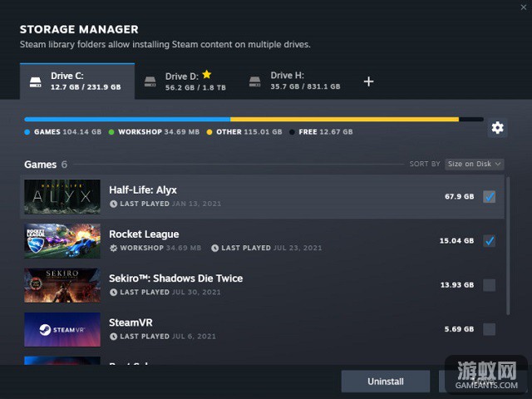Click blue Games segment of storage bar

(127, 120)
